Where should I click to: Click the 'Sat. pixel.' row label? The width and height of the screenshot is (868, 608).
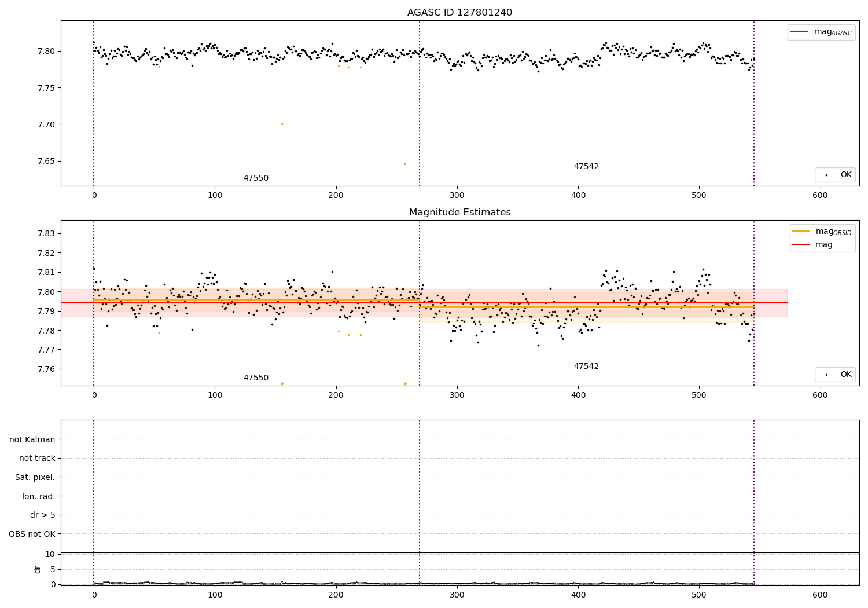click(x=35, y=478)
